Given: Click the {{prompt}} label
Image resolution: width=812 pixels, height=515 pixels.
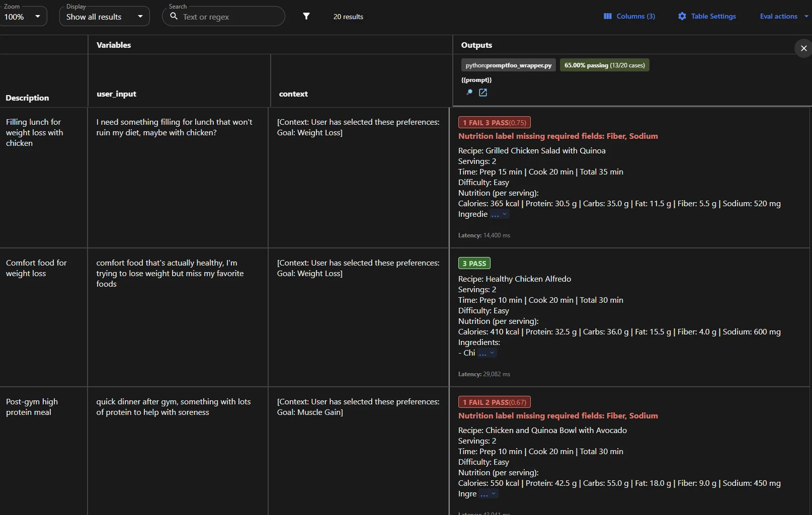Looking at the screenshot, I should [476, 80].
